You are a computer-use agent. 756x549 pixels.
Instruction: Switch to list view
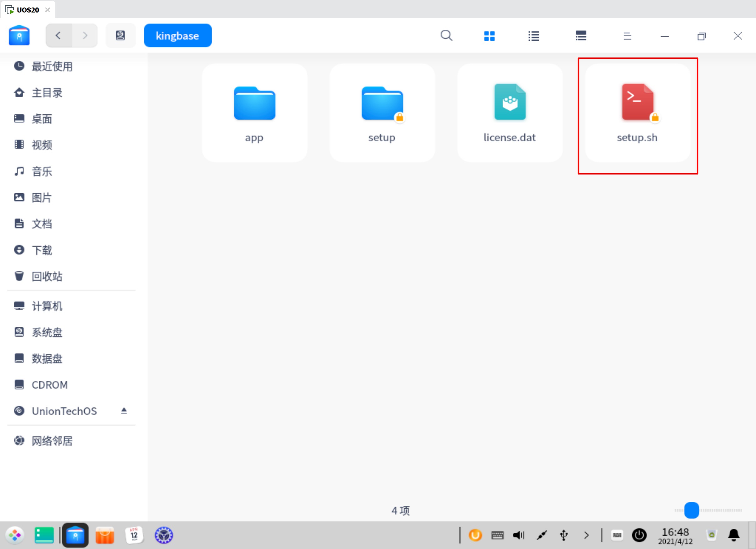pos(533,36)
